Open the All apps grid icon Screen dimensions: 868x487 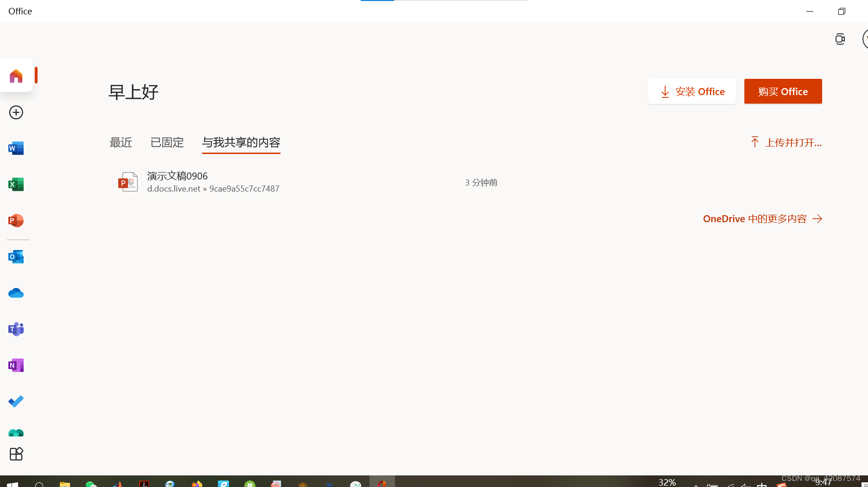(16, 454)
